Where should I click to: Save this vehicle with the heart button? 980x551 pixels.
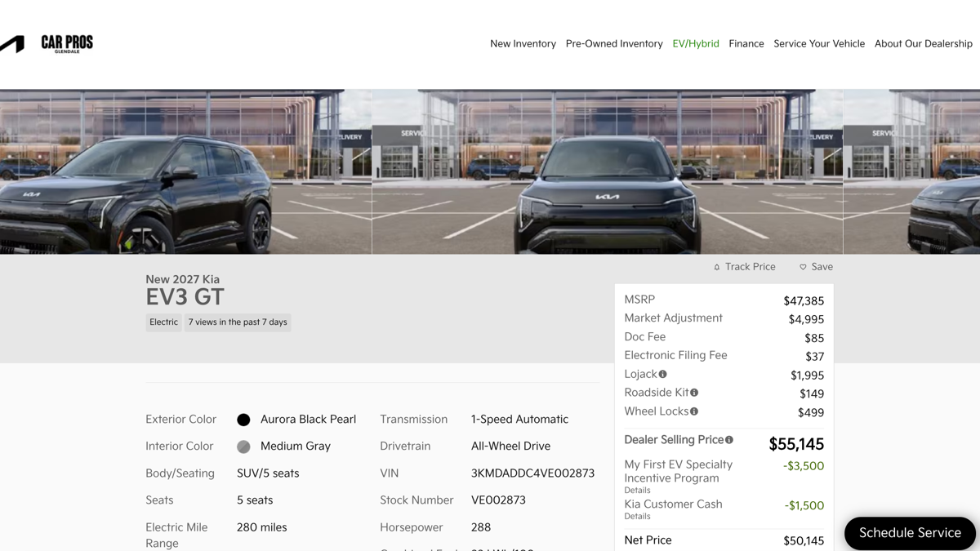pyautogui.click(x=816, y=267)
